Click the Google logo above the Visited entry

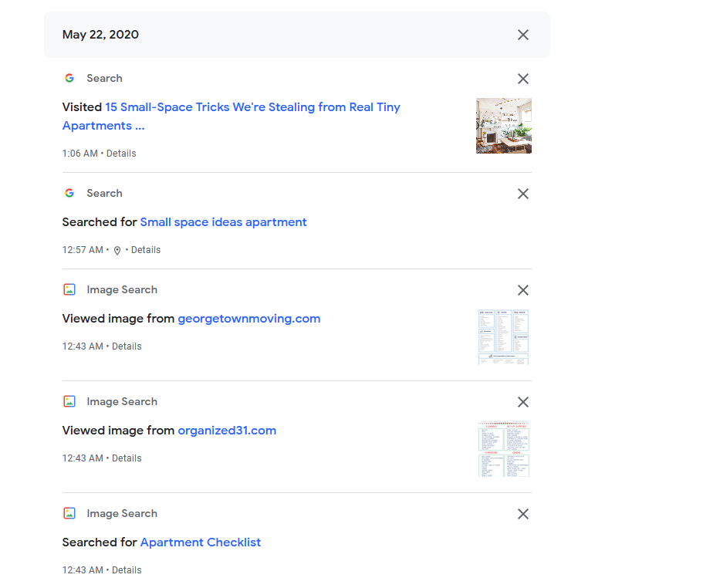[x=69, y=78]
